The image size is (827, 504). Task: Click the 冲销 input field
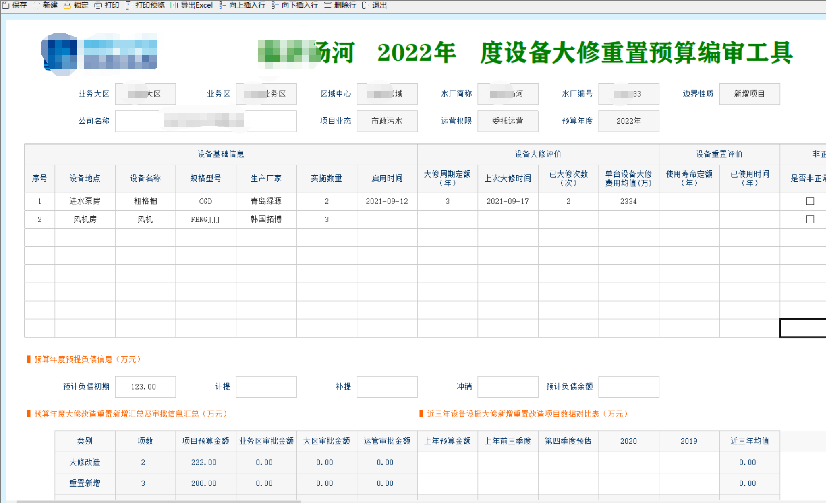(508, 387)
